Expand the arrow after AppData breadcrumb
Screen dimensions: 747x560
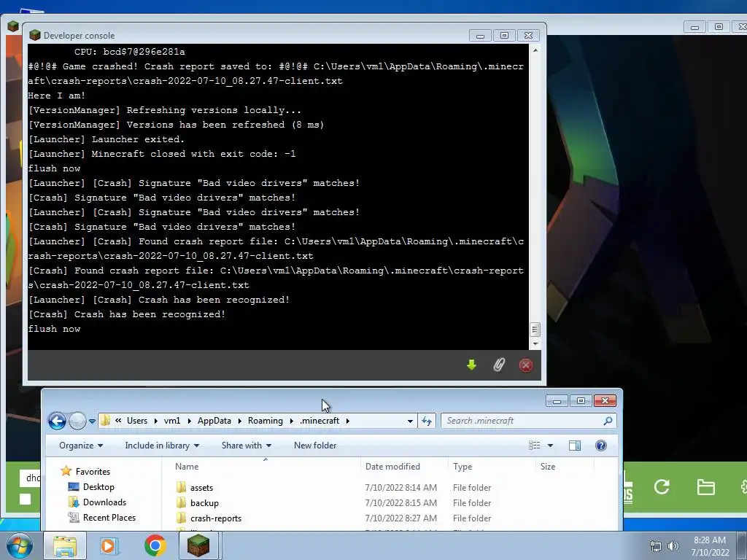point(239,421)
